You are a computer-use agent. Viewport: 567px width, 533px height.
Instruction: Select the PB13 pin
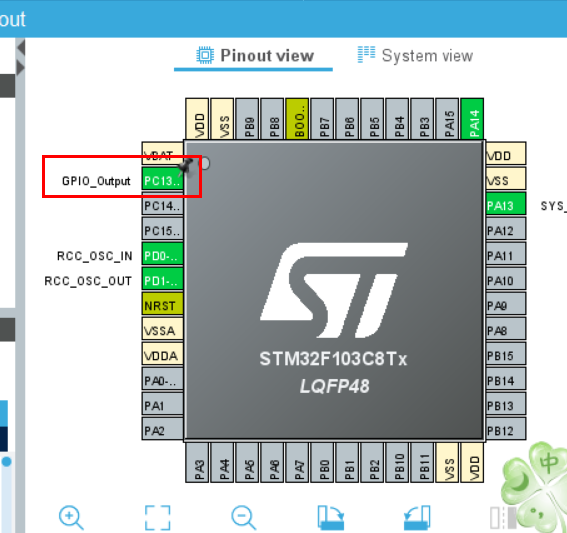coord(506,405)
